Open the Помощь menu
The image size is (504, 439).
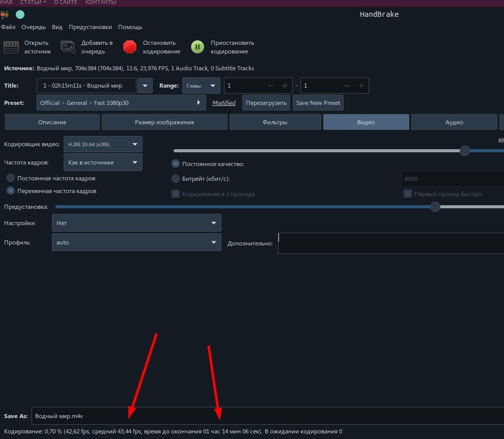click(130, 27)
